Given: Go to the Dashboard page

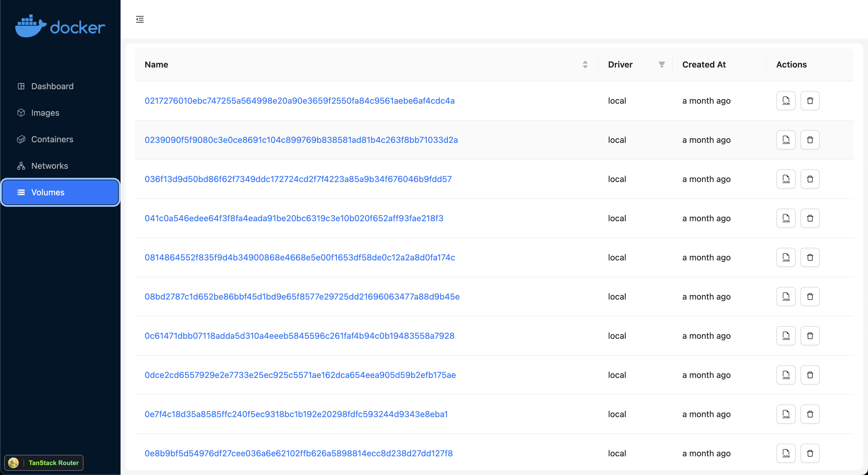Looking at the screenshot, I should coord(52,86).
